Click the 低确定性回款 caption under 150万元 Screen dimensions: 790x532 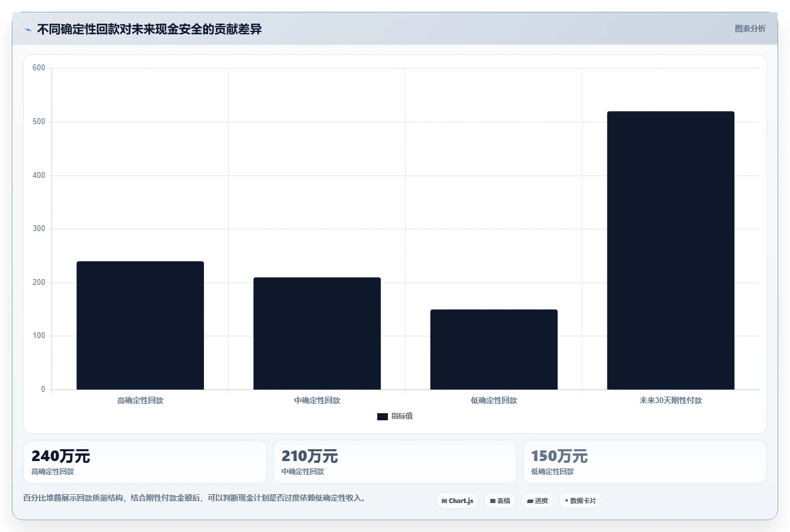pos(552,472)
